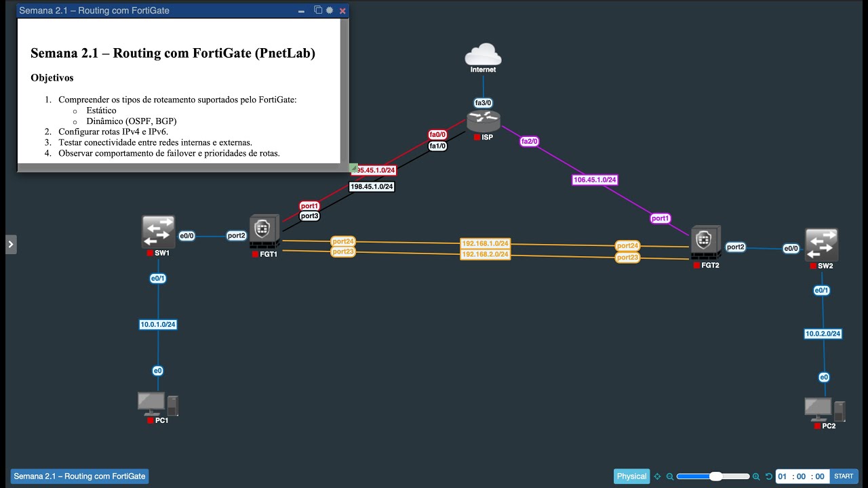Click the PC1 computer node
This screenshot has width=868, height=488.
point(157,403)
